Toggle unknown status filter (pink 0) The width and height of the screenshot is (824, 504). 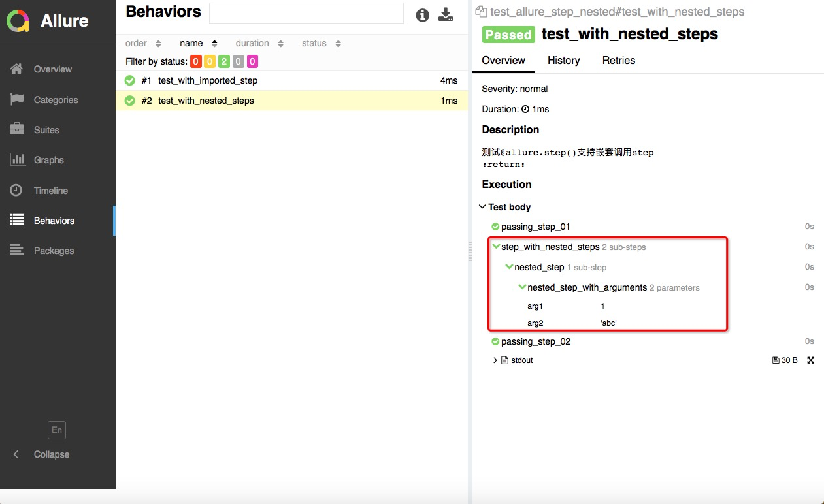point(252,61)
